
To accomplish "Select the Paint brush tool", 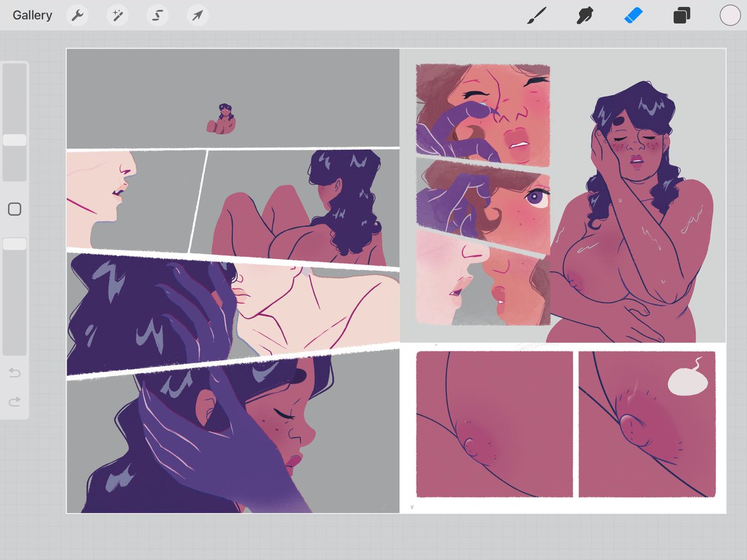I will coord(537,16).
